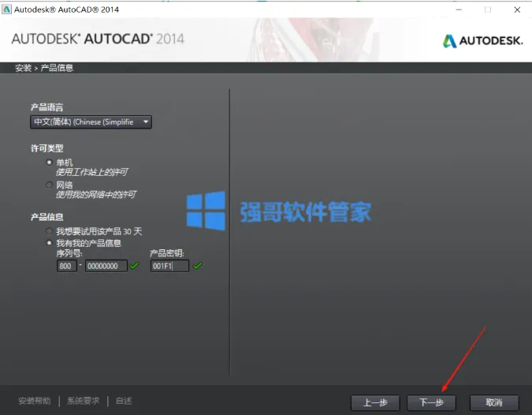This screenshot has width=532, height=415.
Task: Select the 单机 standalone license radio
Action: pos(49,163)
